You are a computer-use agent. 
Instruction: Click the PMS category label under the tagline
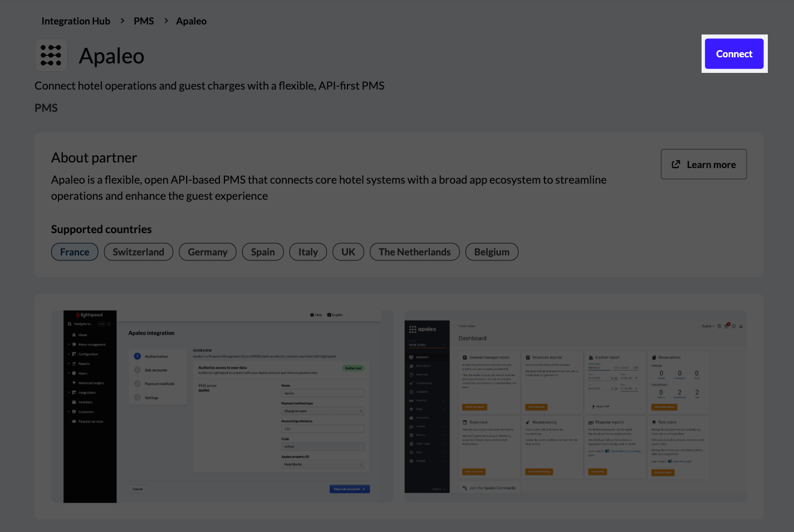[x=46, y=108]
